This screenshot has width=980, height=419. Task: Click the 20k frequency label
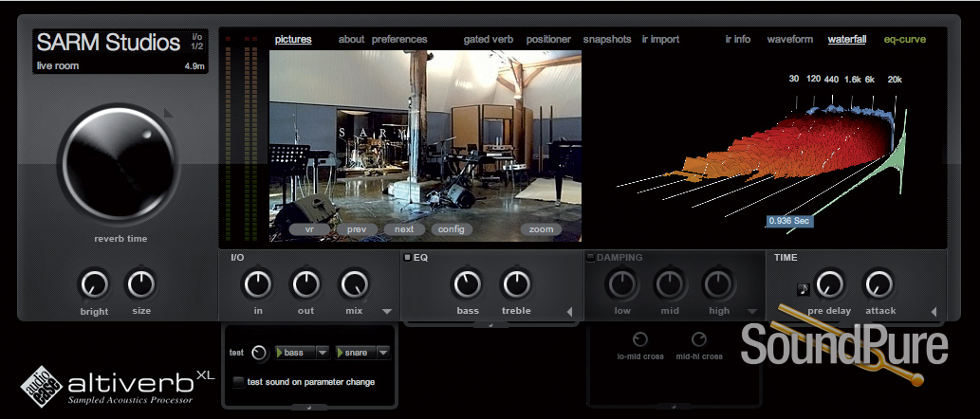[x=895, y=80]
